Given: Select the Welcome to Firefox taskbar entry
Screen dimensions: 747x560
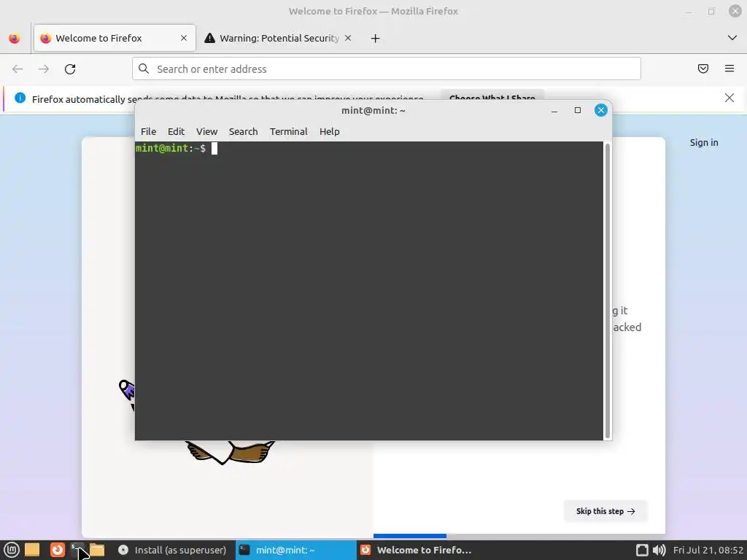Looking at the screenshot, I should 417,550.
